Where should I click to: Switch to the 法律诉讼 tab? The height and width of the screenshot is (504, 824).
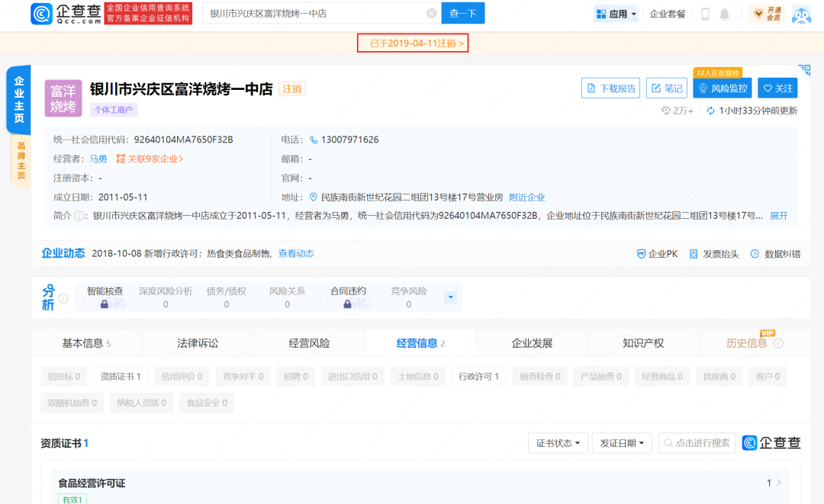[x=198, y=343]
